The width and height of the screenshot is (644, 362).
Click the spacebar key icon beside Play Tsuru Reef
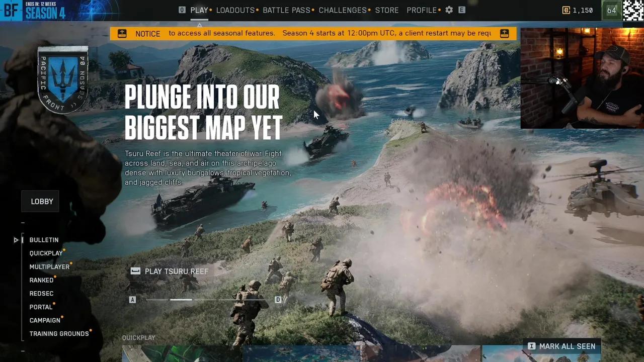135,271
